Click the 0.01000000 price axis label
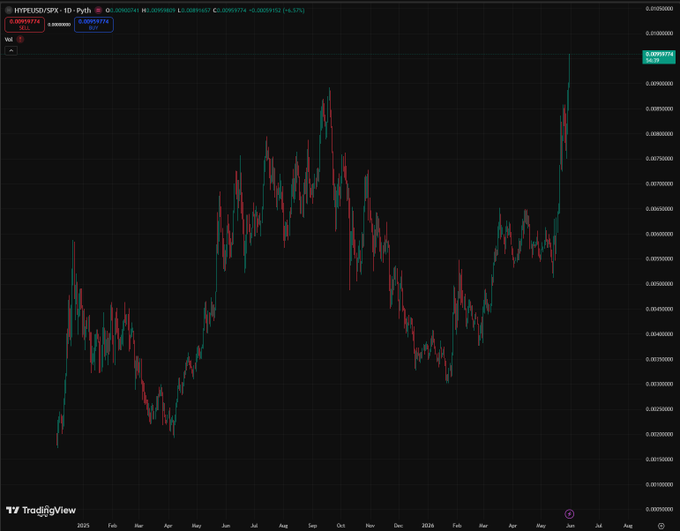The height and width of the screenshot is (531, 680). tap(659, 33)
